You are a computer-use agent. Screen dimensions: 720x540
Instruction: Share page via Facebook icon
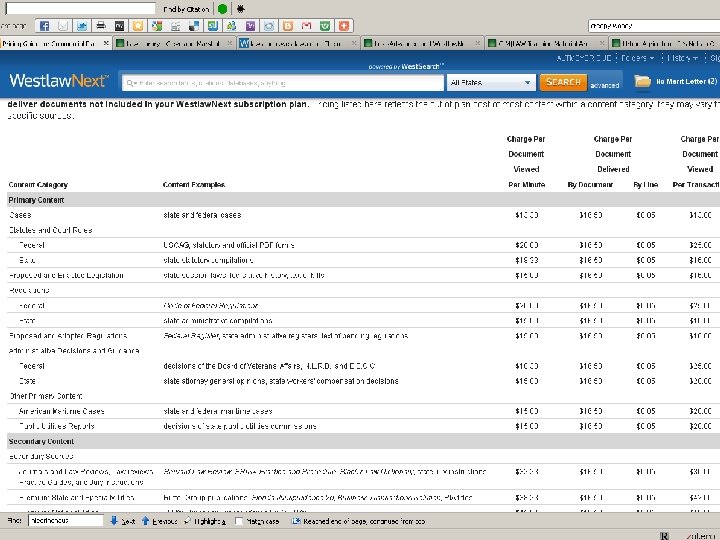pyautogui.click(x=44, y=26)
